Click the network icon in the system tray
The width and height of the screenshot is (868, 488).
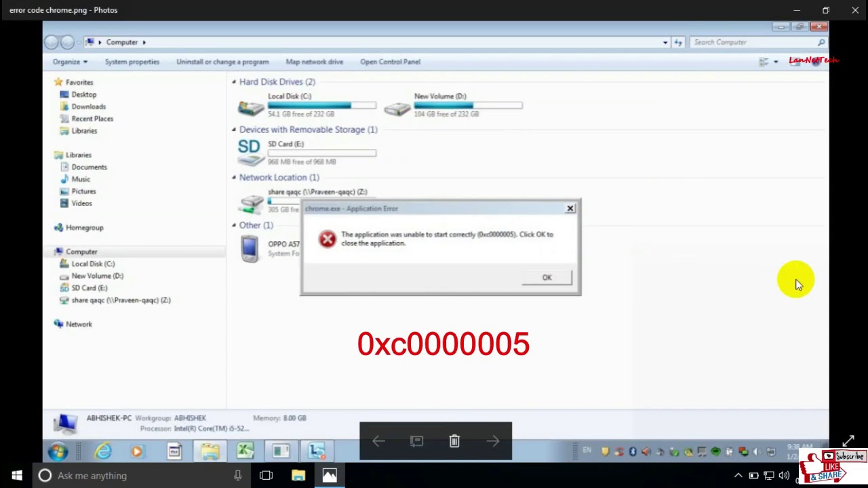pyautogui.click(x=769, y=476)
